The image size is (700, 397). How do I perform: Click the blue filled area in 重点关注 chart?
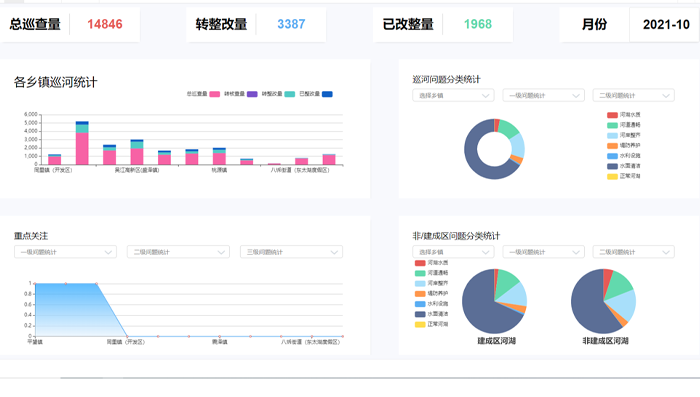pos(71,309)
